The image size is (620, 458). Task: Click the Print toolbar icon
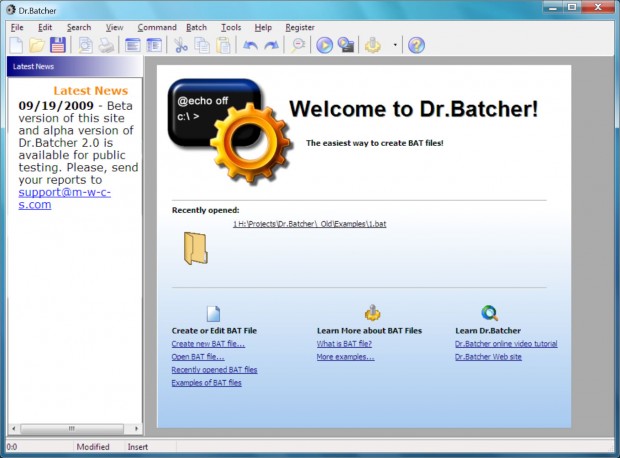pos(106,45)
